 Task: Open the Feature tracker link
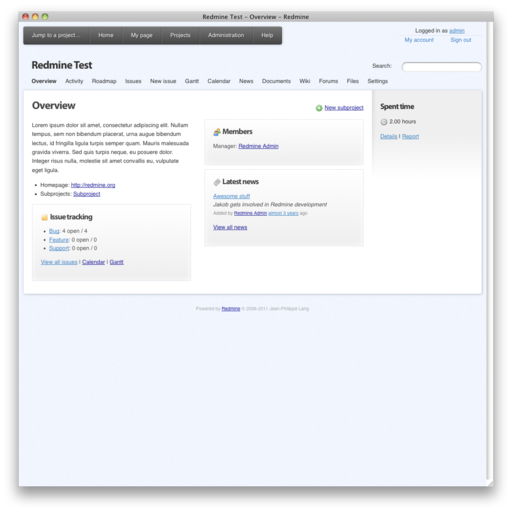(x=59, y=240)
